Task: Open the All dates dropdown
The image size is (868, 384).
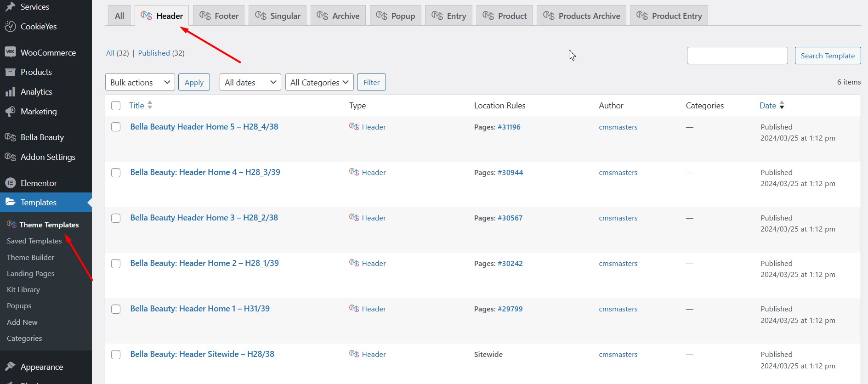Action: (x=250, y=82)
